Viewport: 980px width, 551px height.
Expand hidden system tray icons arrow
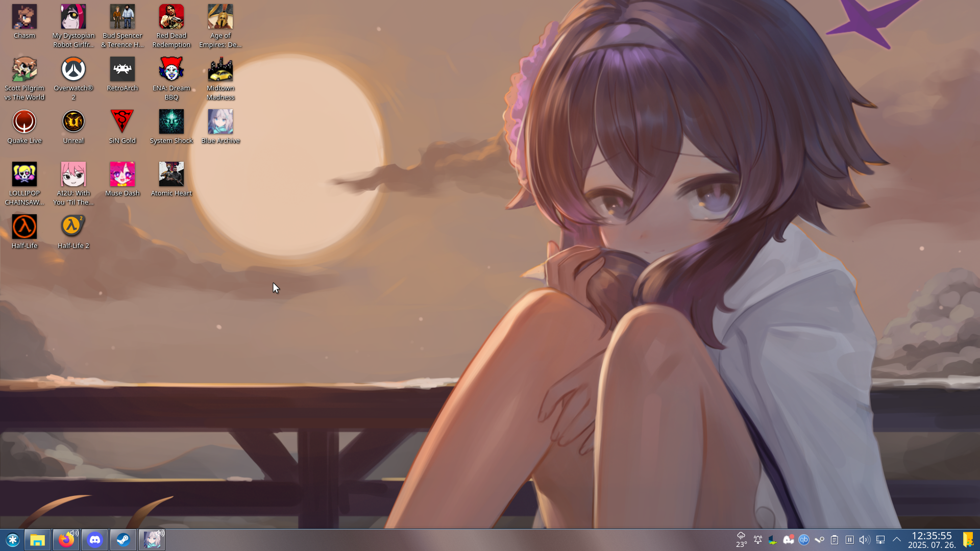click(x=897, y=540)
